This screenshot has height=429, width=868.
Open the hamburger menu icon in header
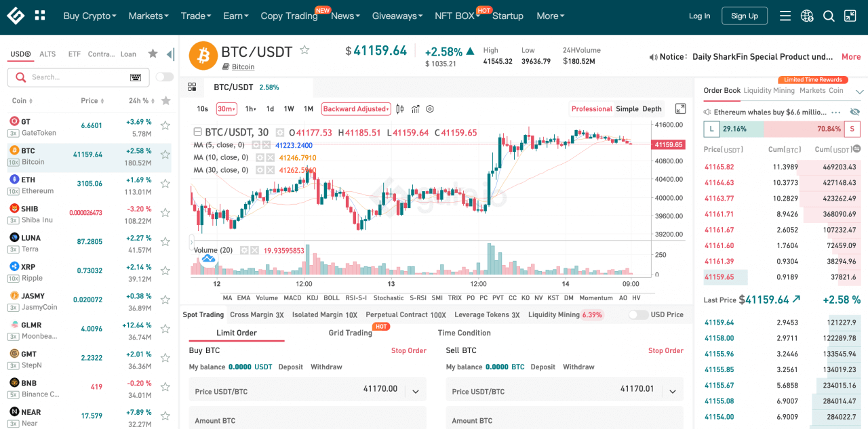click(785, 16)
